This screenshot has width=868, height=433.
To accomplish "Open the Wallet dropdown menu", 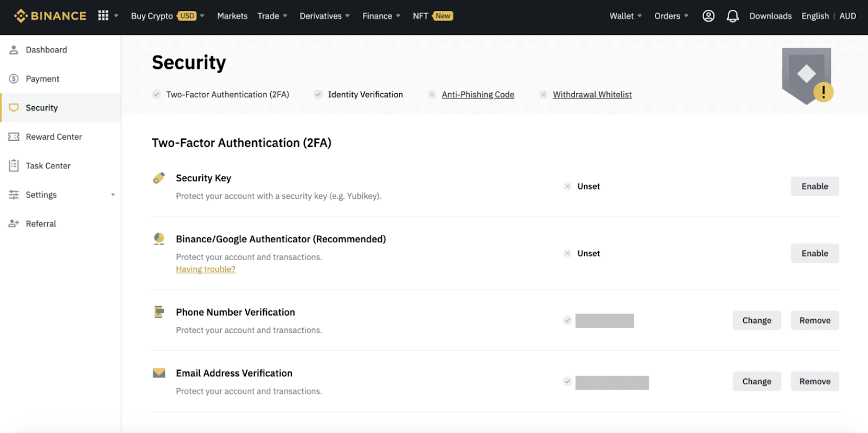I will tap(625, 16).
